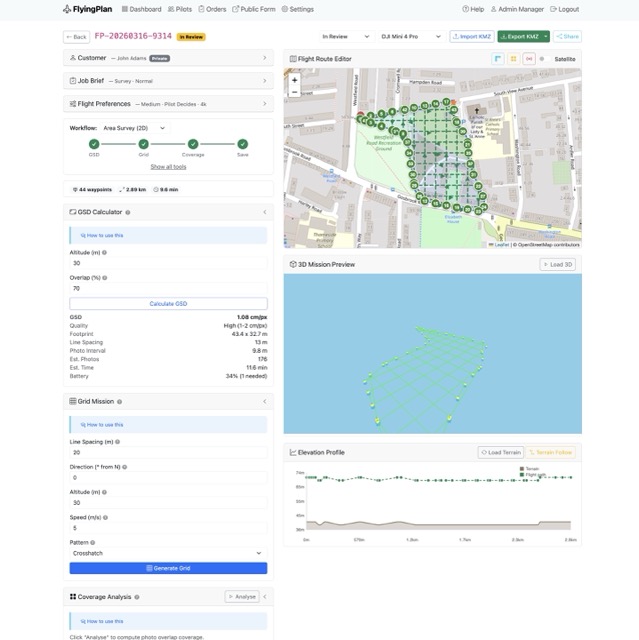This screenshot has width=639, height=640.
Task: Click the Line Spacing input field
Action: (x=168, y=452)
